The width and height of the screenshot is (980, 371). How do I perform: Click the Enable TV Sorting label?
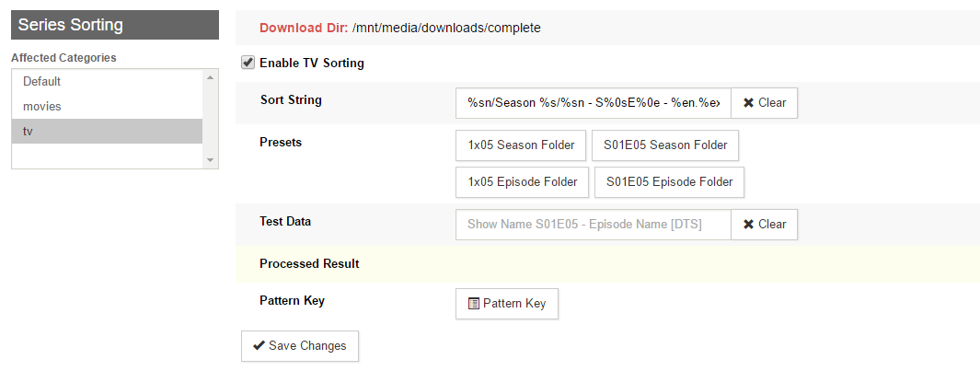click(312, 63)
